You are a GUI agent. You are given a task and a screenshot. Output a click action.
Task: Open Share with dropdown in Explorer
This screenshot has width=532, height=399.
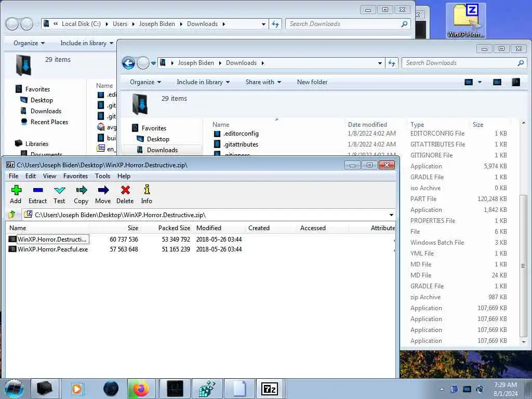[x=263, y=82]
